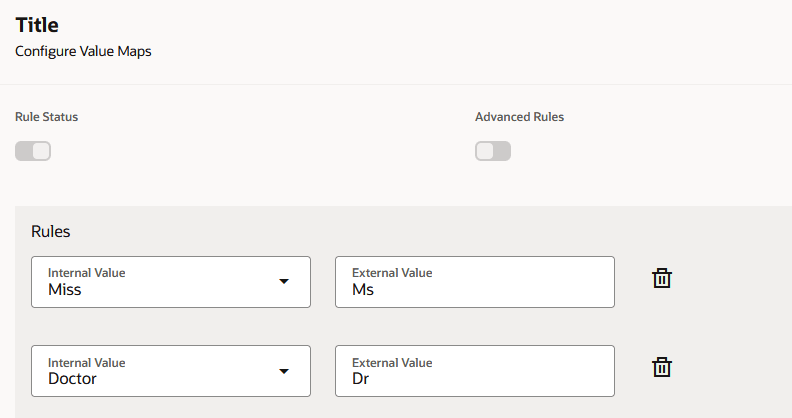Click the Configure Value Maps subtitle
Viewport: 792px width, 418px height.
(x=83, y=51)
